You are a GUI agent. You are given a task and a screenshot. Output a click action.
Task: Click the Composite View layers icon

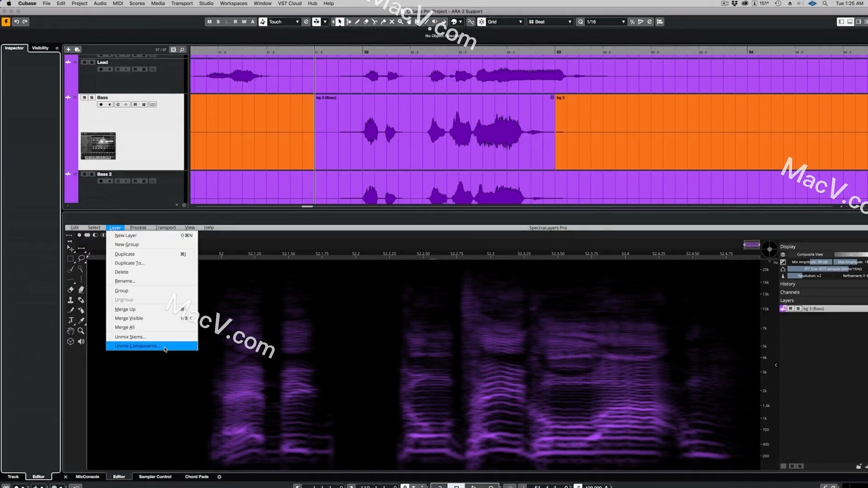tap(783, 254)
